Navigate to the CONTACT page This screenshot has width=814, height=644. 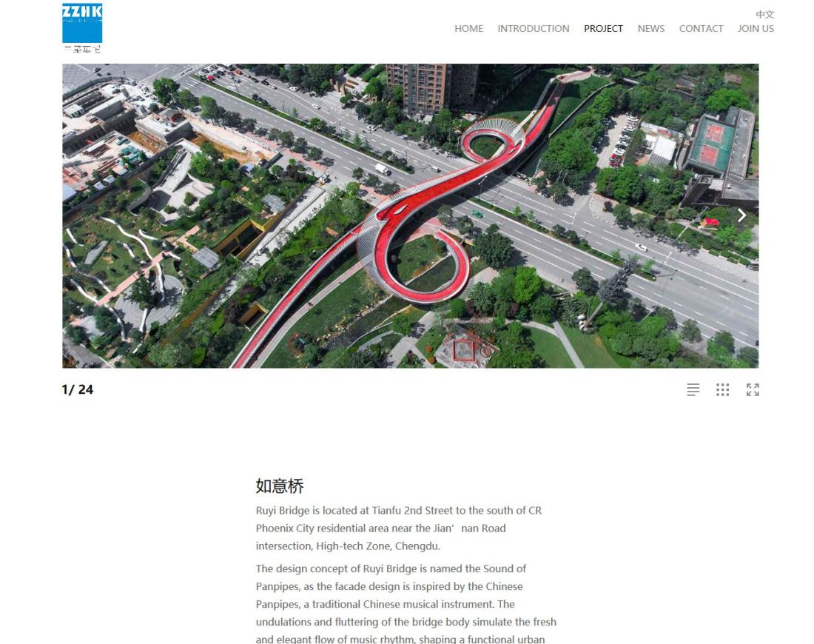pyautogui.click(x=701, y=29)
